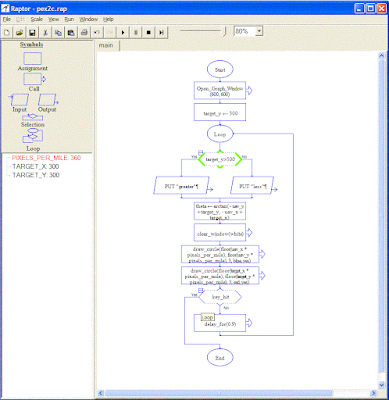Collapse the key_hit loop expander

click(x=201, y=290)
